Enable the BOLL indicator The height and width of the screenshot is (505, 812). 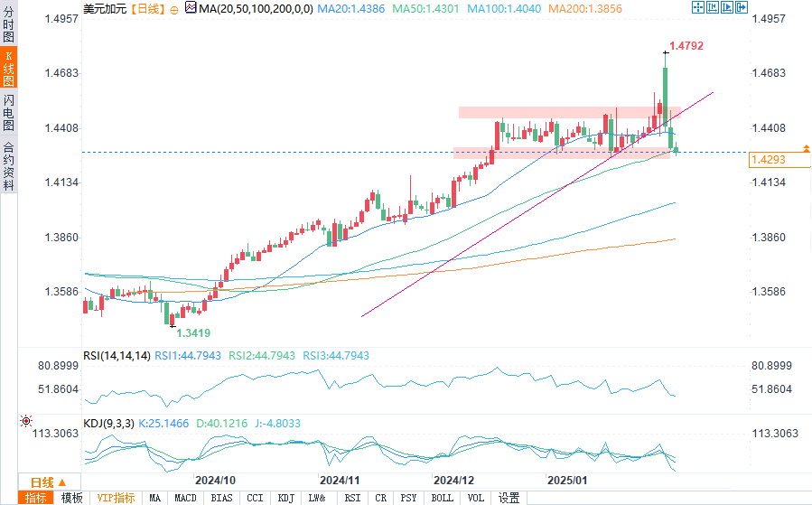[x=442, y=498]
